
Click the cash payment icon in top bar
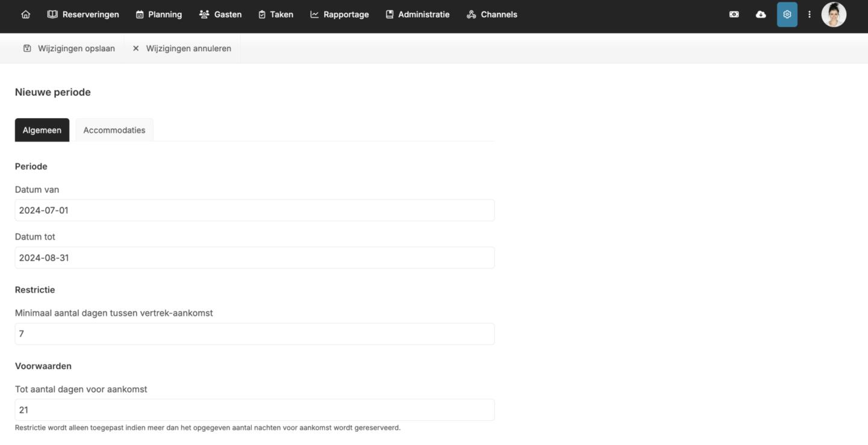click(x=734, y=14)
